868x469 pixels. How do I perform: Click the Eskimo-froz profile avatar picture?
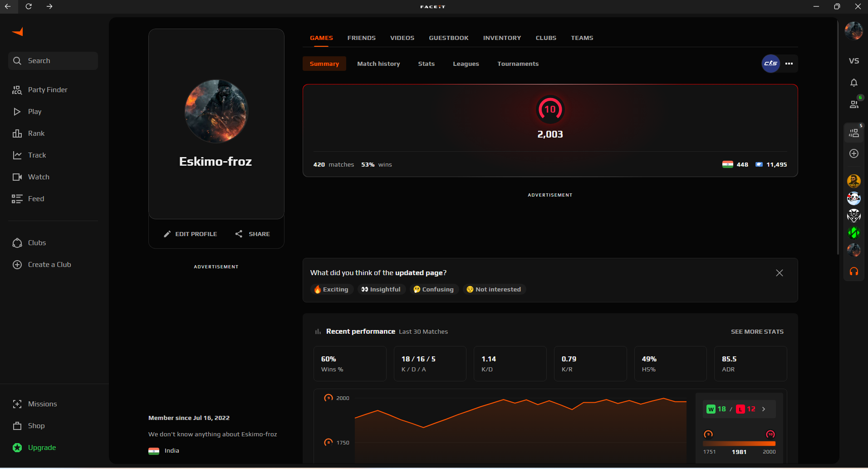216,111
